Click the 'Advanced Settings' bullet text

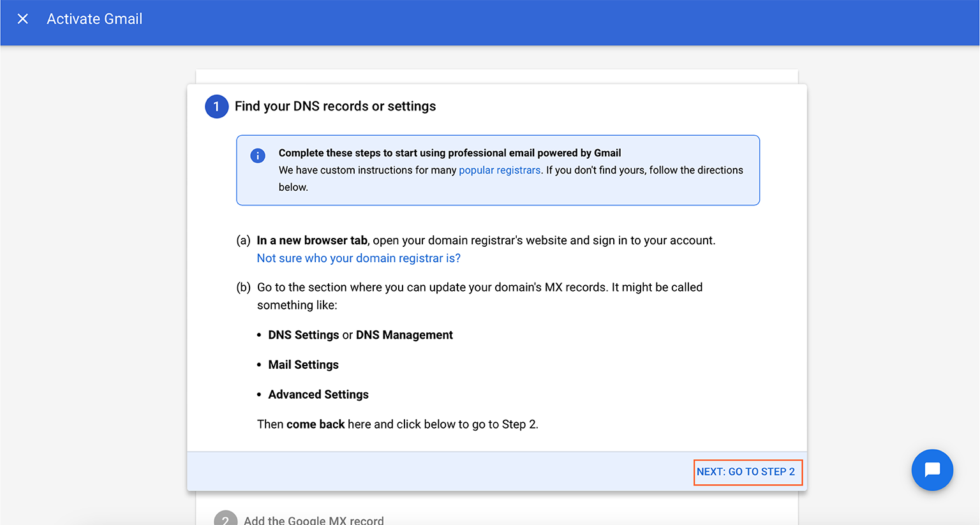click(x=318, y=395)
